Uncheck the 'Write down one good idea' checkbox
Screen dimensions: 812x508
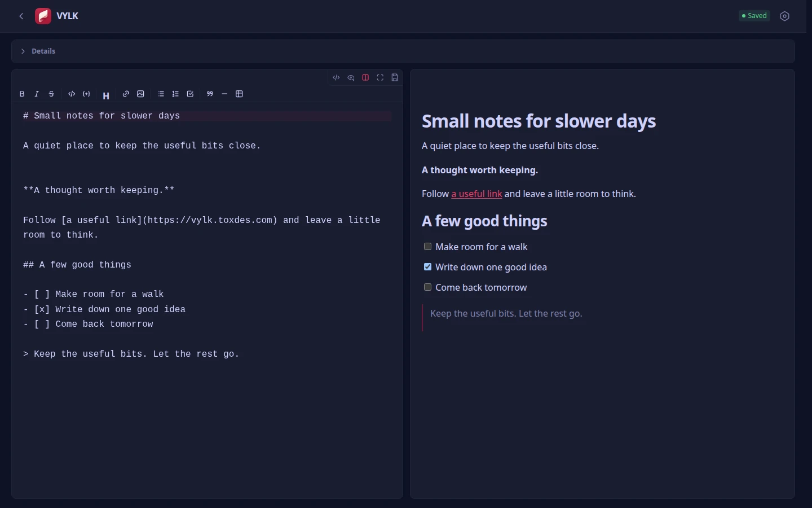428,267
